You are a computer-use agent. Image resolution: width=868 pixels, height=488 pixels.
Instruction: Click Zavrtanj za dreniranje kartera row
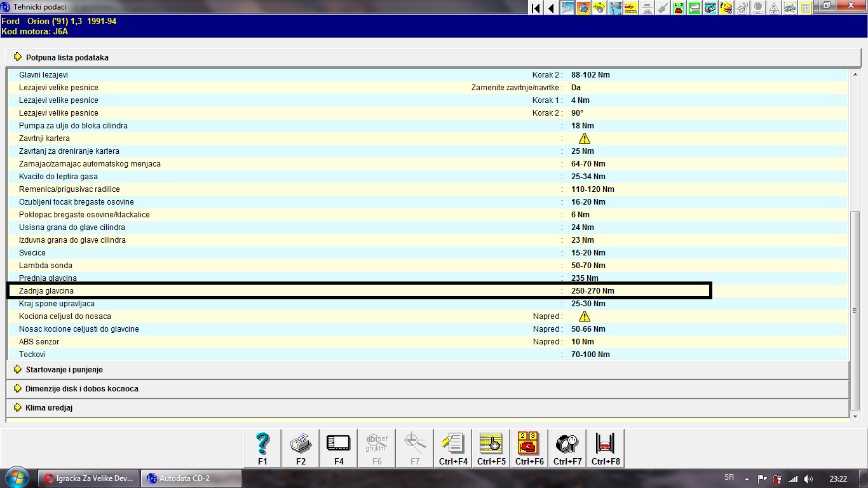[x=427, y=151]
